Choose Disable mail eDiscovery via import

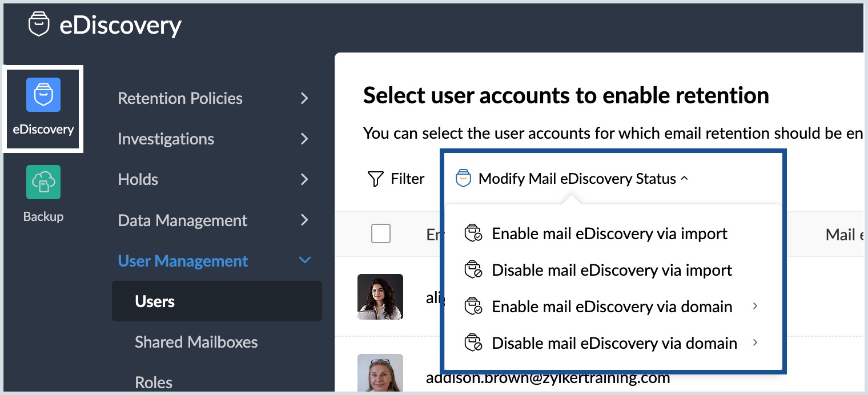pyautogui.click(x=612, y=270)
